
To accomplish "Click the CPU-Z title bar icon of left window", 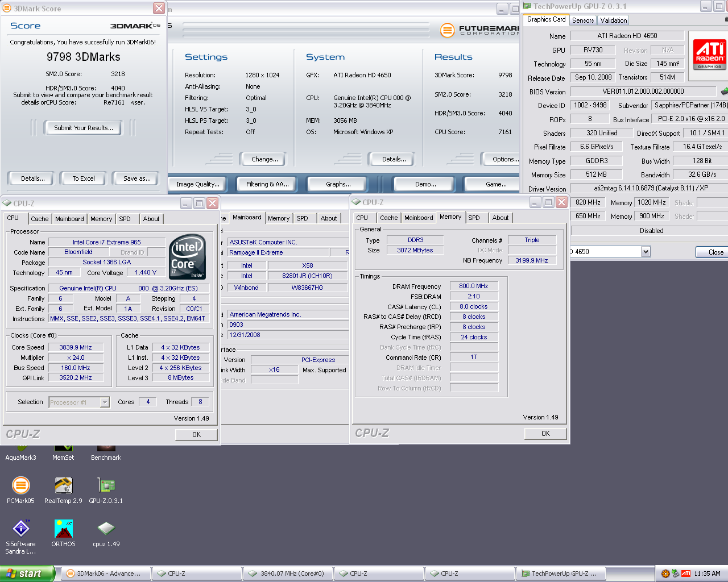I will [x=7, y=203].
